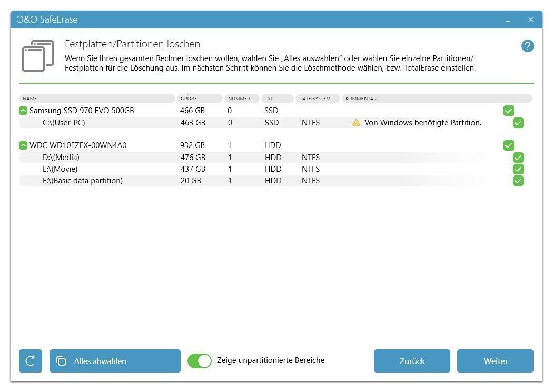Sort by the Größe column header
Screen dimensions: 553x392
[200, 99]
